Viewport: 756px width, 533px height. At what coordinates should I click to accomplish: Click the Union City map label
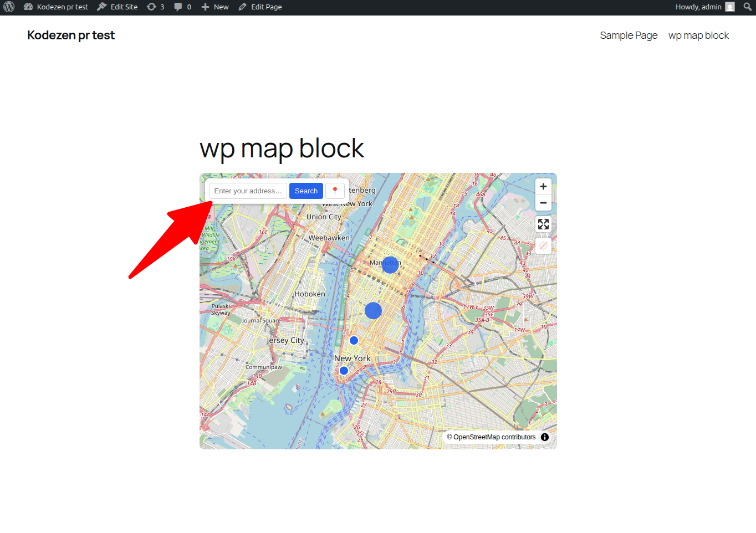click(324, 217)
